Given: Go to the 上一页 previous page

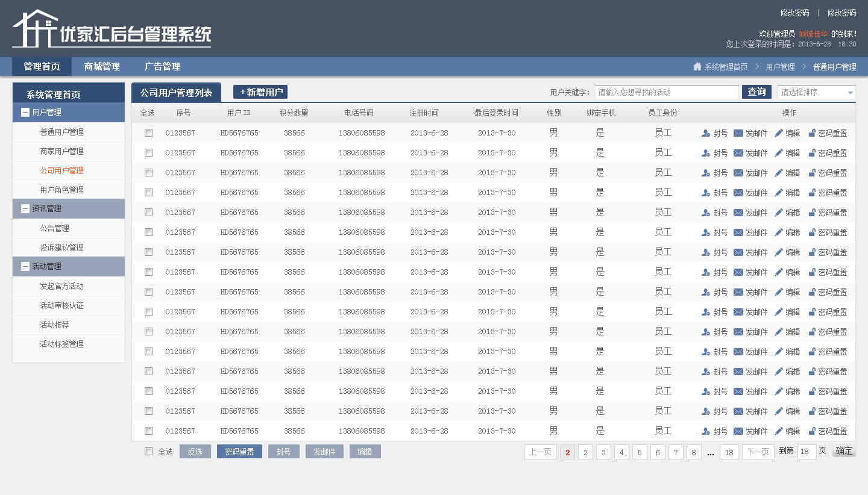Looking at the screenshot, I should click(540, 452).
